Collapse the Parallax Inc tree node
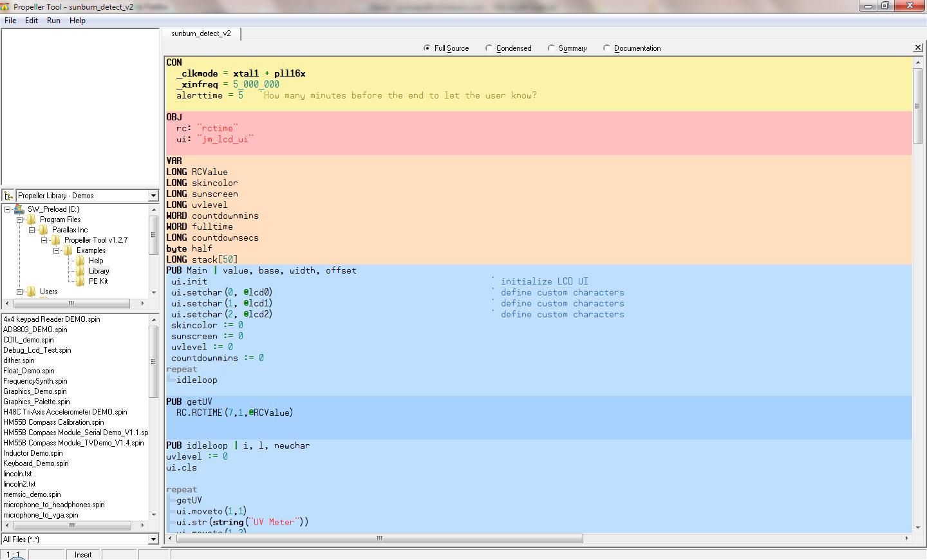 click(32, 230)
